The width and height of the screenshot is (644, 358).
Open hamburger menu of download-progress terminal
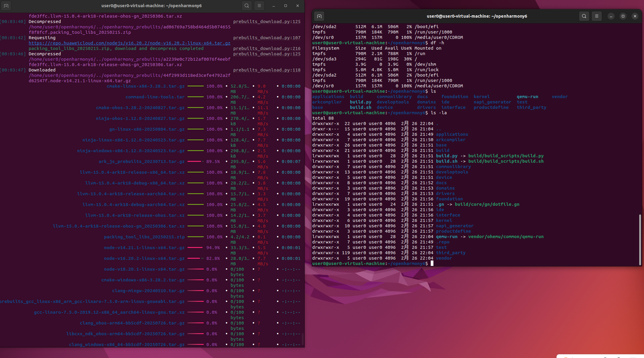pos(259,6)
